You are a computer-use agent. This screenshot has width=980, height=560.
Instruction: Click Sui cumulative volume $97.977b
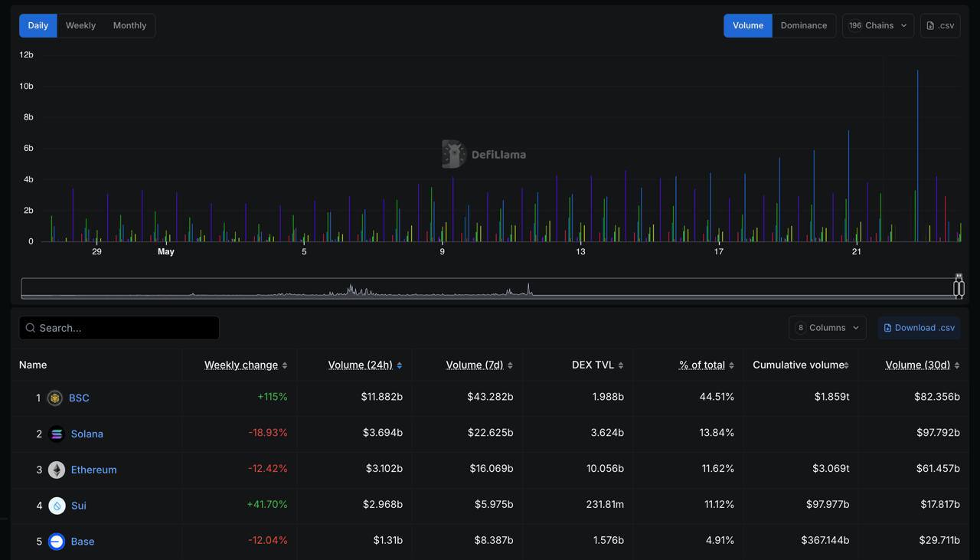click(x=828, y=505)
